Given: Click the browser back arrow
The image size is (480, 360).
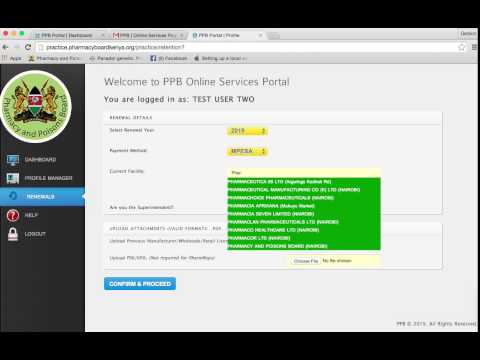Looking at the screenshot, I should [5, 47].
